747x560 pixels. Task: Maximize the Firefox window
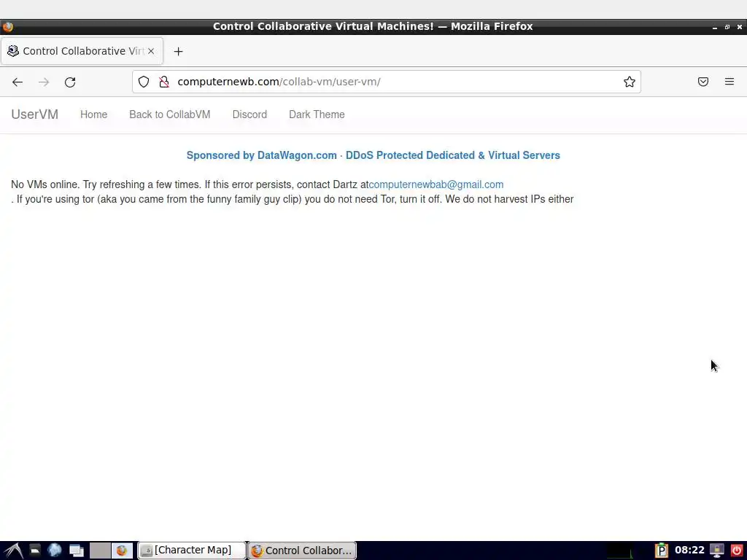tap(727, 27)
